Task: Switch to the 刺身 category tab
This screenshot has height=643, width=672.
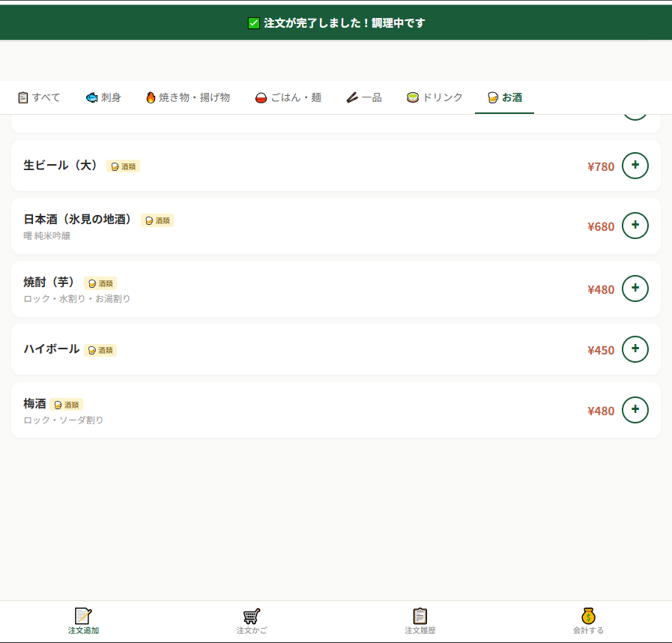Action: [x=103, y=97]
